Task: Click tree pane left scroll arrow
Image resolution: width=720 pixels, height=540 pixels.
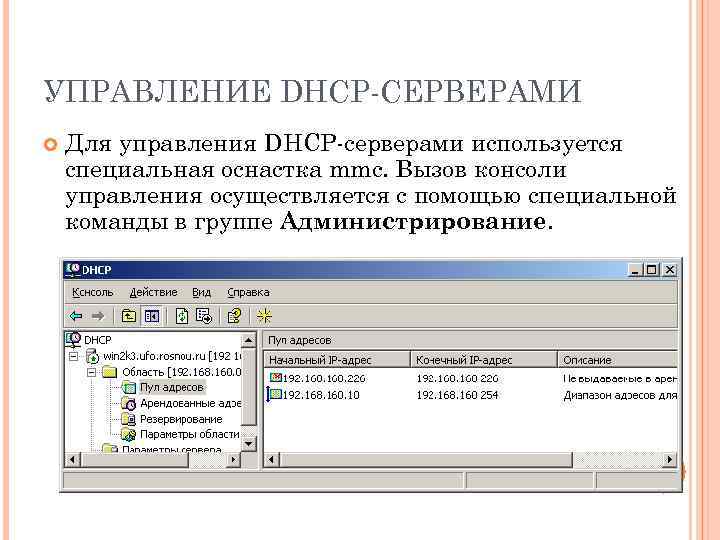Action: coord(73,459)
